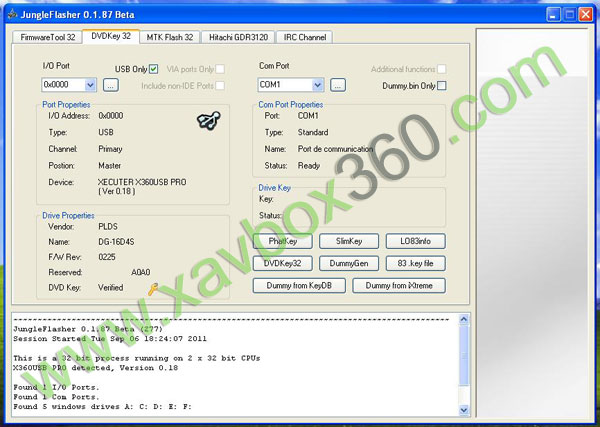Screen dimensions: 600x427
Task: Click the PhatKey button
Action: pyautogui.click(x=283, y=241)
